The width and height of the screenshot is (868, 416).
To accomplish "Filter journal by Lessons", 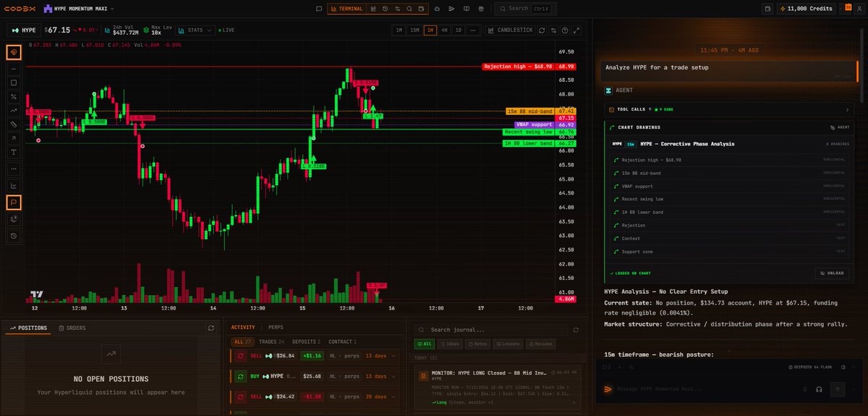I will (509, 344).
